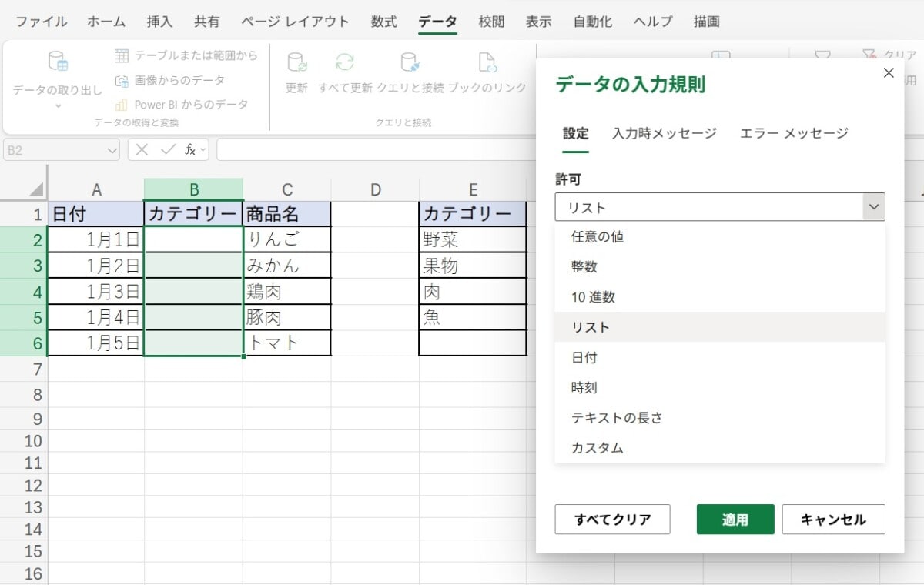The image size is (924, 585).
Task: Select 日付 from the validation list options
Action: click(x=585, y=357)
